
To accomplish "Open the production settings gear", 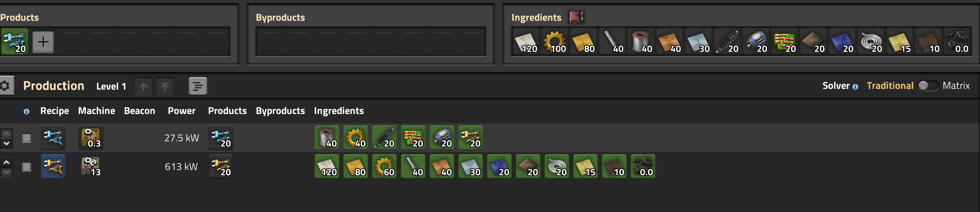I will click(x=5, y=86).
